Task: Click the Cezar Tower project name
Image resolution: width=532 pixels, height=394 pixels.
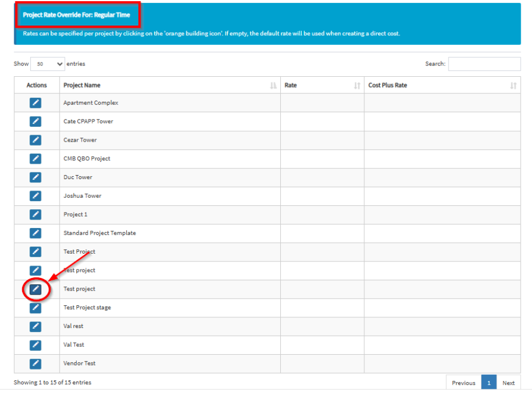Action: (80, 140)
